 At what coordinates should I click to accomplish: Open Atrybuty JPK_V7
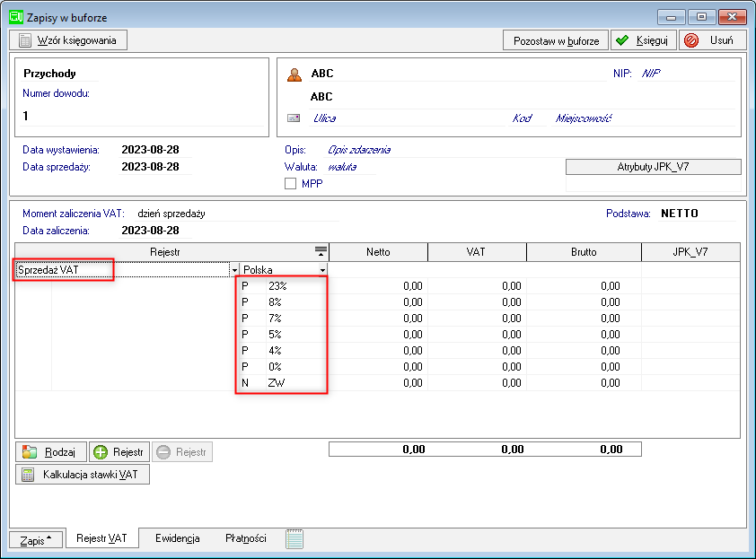click(654, 167)
